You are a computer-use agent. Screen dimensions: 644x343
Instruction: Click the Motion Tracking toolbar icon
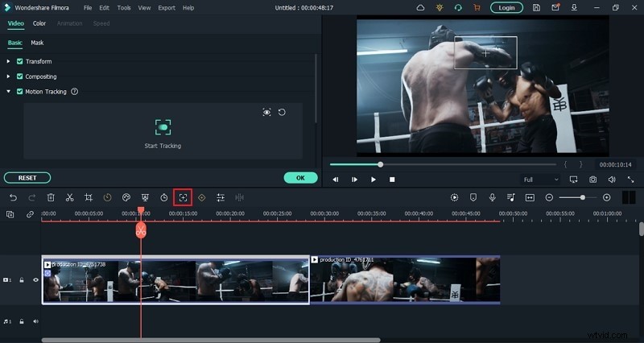pyautogui.click(x=183, y=197)
